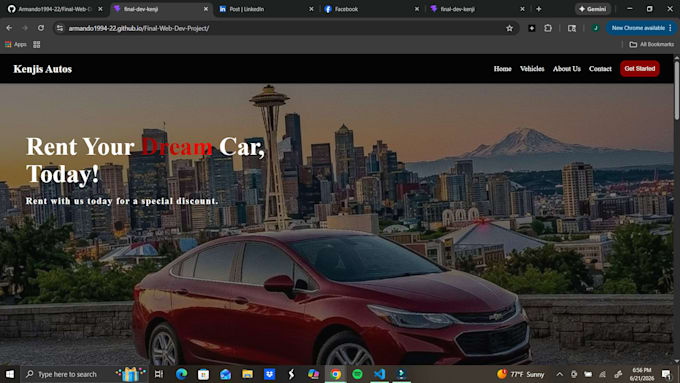Open the Chrome taskbar icon
Screen dimensions: 680x383
pos(336,374)
